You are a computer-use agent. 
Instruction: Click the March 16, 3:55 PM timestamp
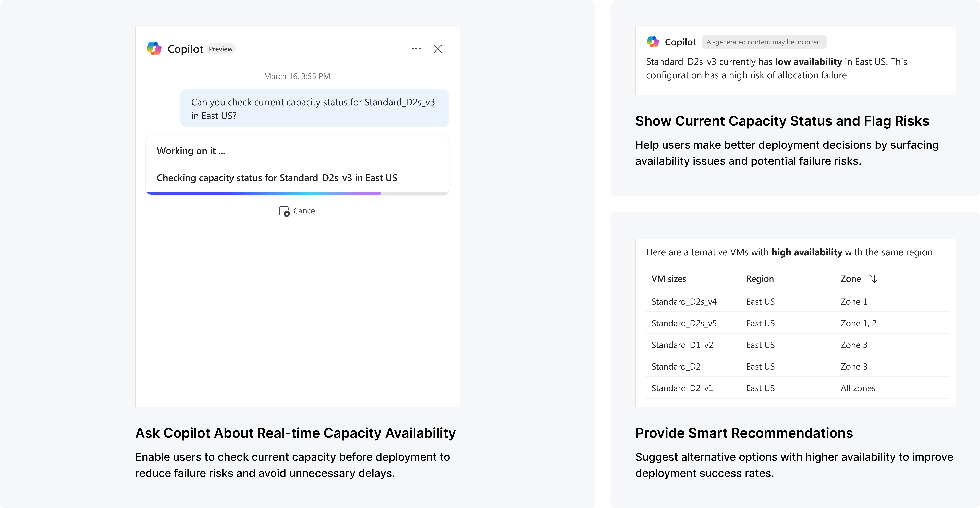tap(297, 77)
